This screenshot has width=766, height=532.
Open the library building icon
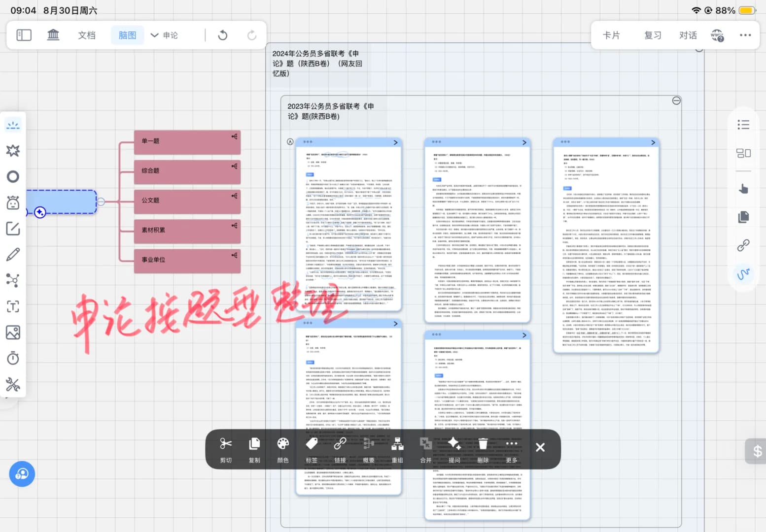(53, 35)
